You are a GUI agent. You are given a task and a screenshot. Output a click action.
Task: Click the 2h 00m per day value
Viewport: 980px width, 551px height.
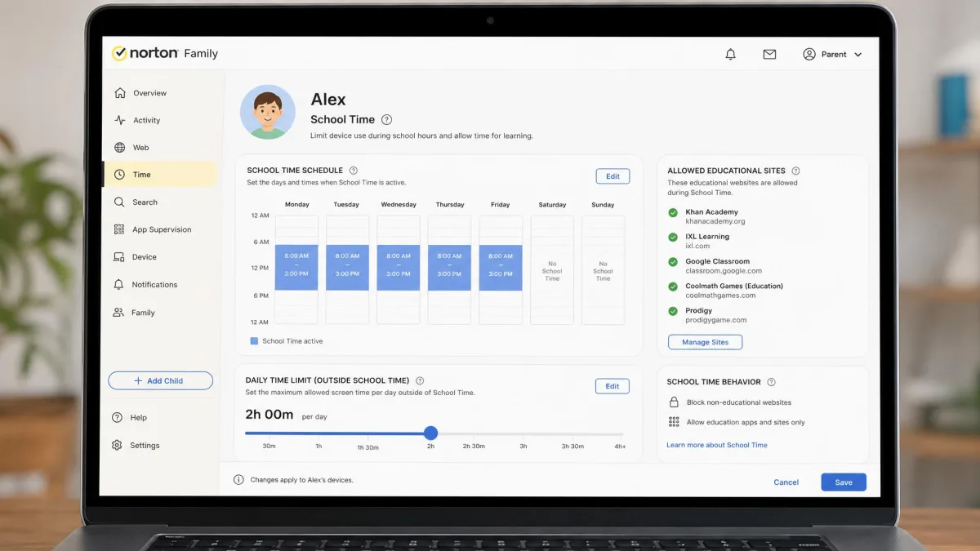269,415
